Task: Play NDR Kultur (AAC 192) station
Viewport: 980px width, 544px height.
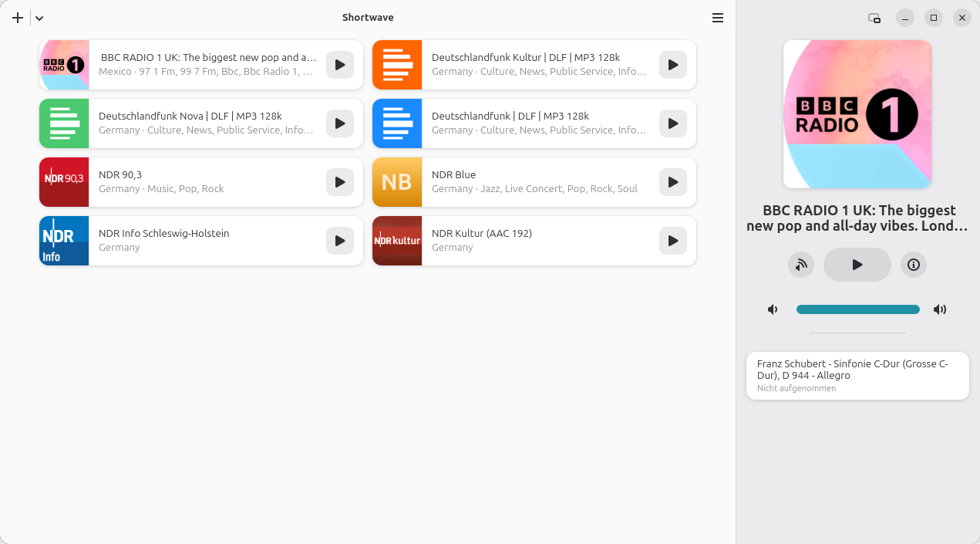Action: click(673, 241)
